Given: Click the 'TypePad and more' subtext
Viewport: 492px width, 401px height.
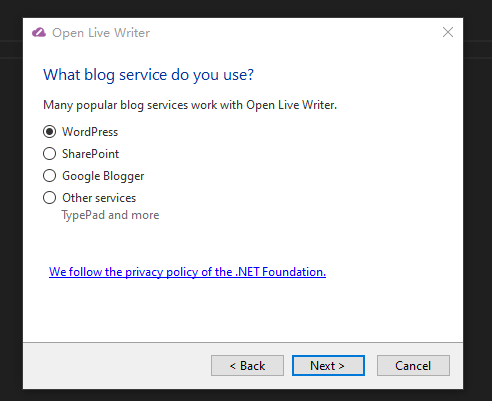Looking at the screenshot, I should pyautogui.click(x=110, y=215).
